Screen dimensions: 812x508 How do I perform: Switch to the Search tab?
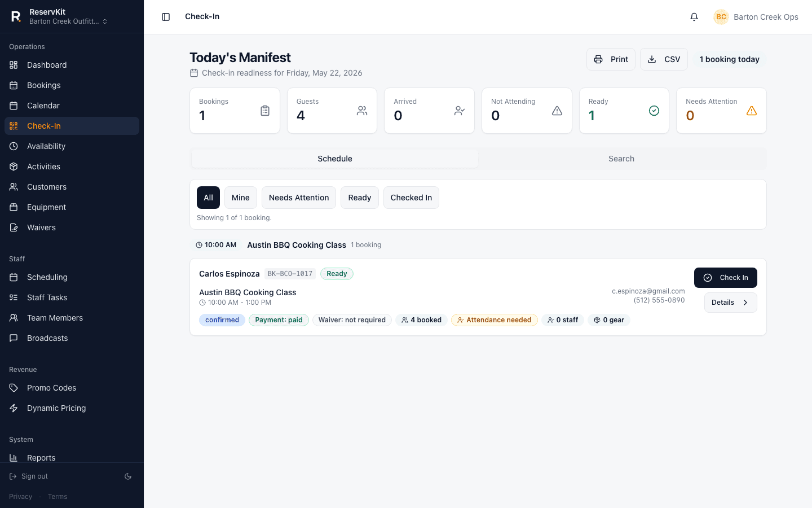click(x=621, y=159)
